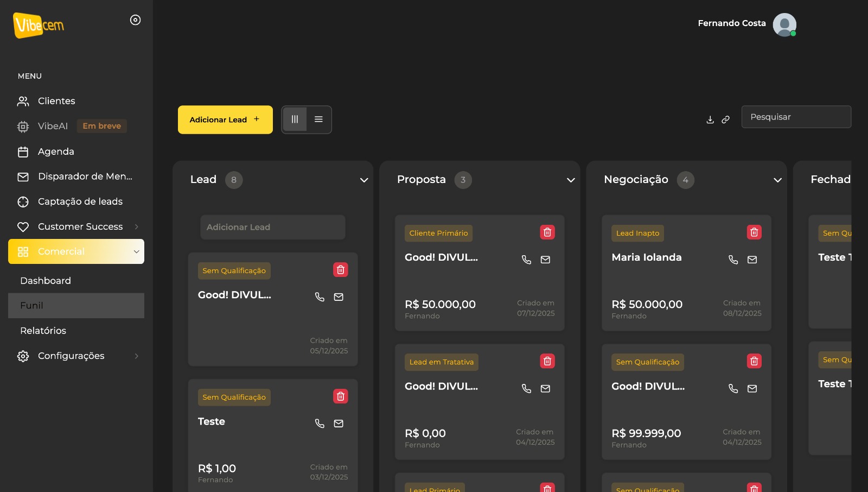868x492 pixels.
Task: Click Sem Qualificação tag on Teste card
Action: (x=234, y=398)
